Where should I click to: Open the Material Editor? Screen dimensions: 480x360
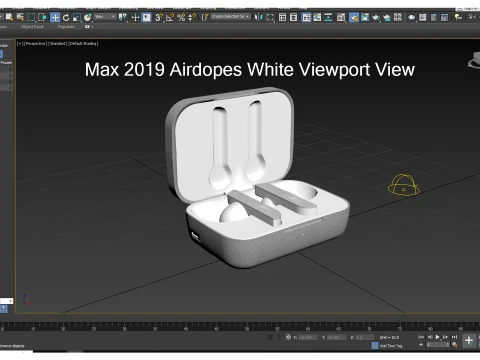[x=341, y=17]
